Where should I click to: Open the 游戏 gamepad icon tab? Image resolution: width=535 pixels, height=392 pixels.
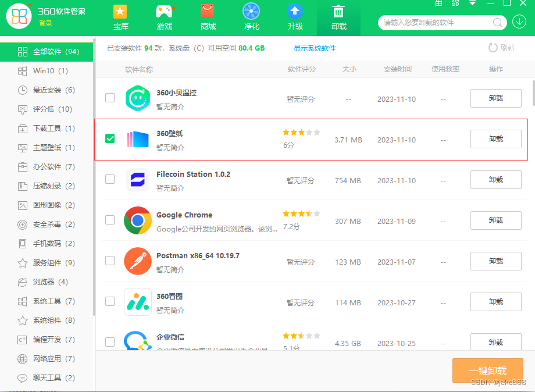(165, 17)
